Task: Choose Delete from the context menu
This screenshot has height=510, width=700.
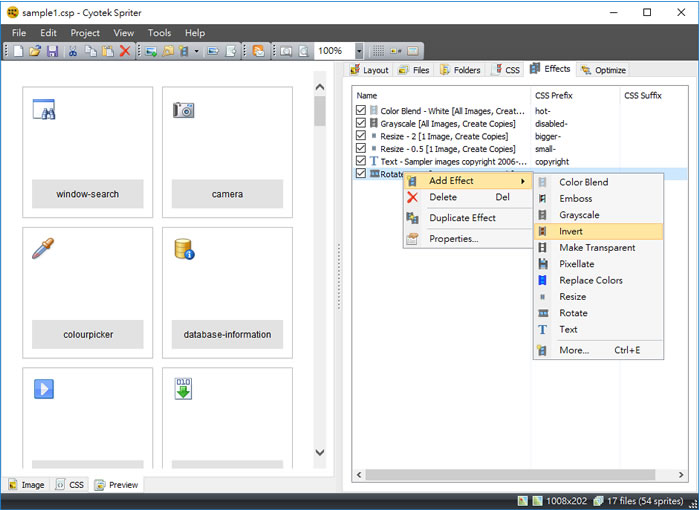Action: (x=468, y=197)
